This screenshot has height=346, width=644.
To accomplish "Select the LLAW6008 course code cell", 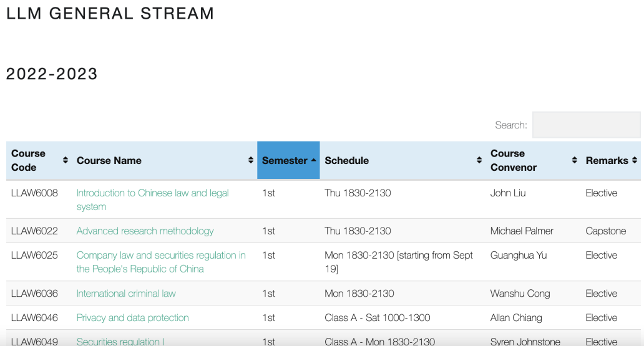I will 34,193.
